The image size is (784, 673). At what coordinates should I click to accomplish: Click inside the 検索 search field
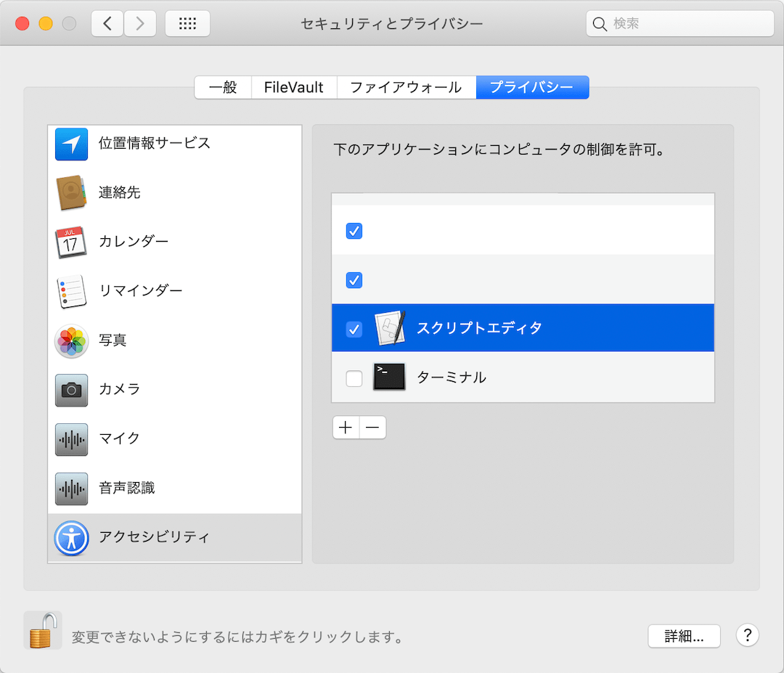pyautogui.click(x=679, y=23)
